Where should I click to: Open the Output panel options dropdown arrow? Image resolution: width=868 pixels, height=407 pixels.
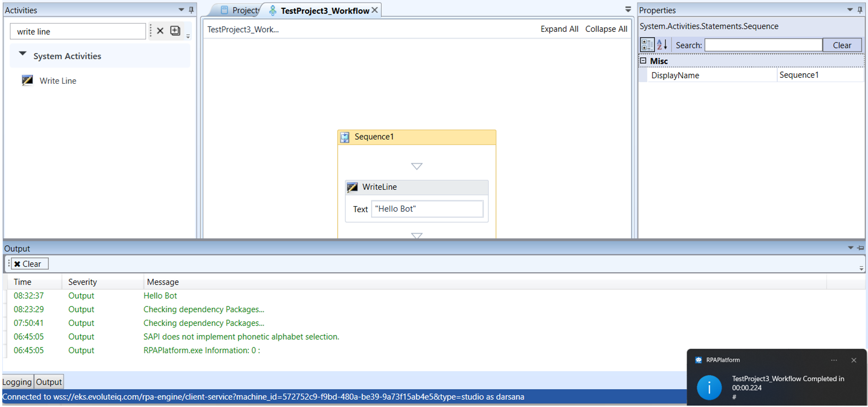coord(850,248)
